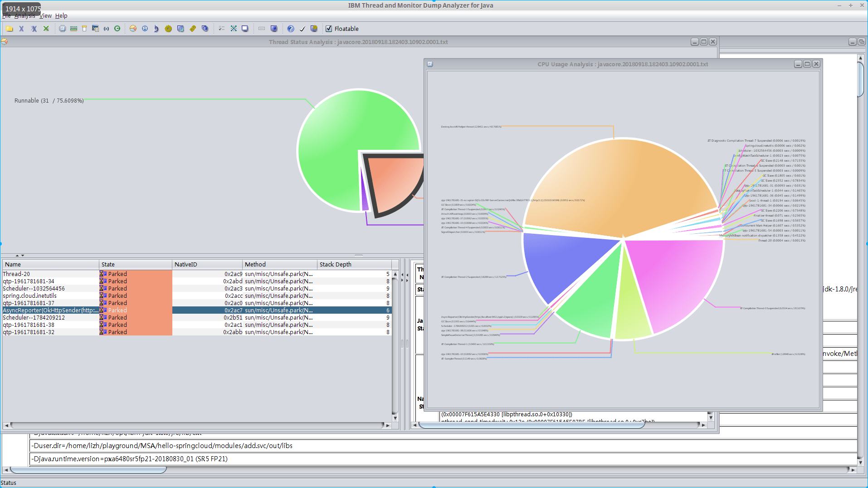Close all open dumps via the double-X icon
Image resolution: width=868 pixels, height=488 pixels.
pos(34,29)
